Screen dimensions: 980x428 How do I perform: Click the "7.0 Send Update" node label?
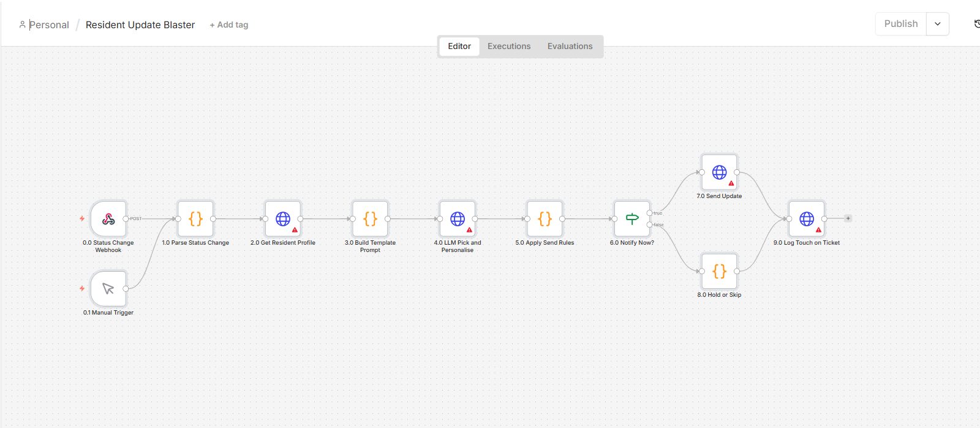(x=719, y=196)
